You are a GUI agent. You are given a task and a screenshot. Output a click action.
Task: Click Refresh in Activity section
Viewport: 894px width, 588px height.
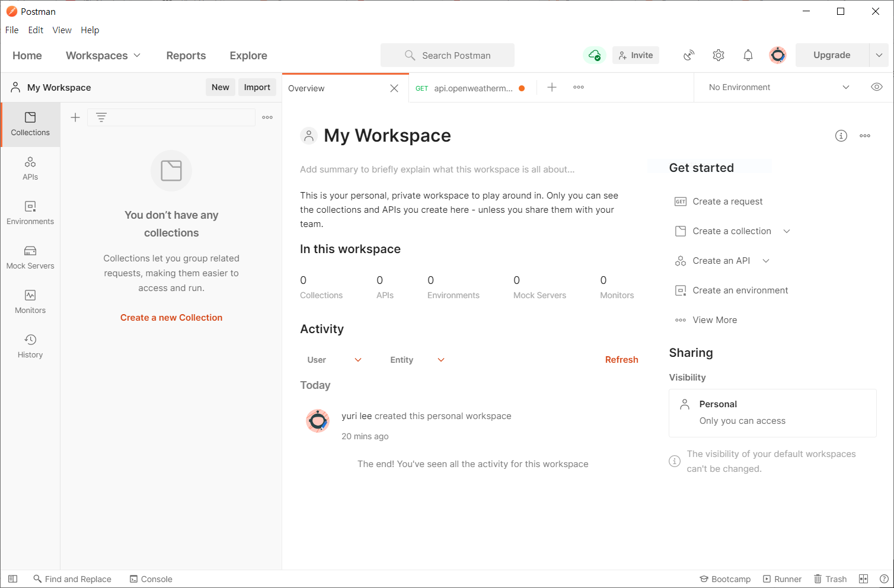[621, 360]
